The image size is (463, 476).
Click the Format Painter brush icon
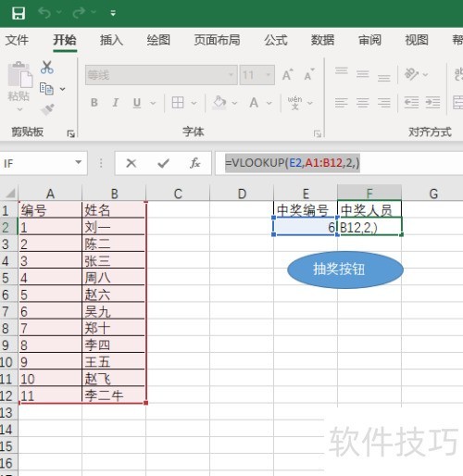pyautogui.click(x=48, y=109)
